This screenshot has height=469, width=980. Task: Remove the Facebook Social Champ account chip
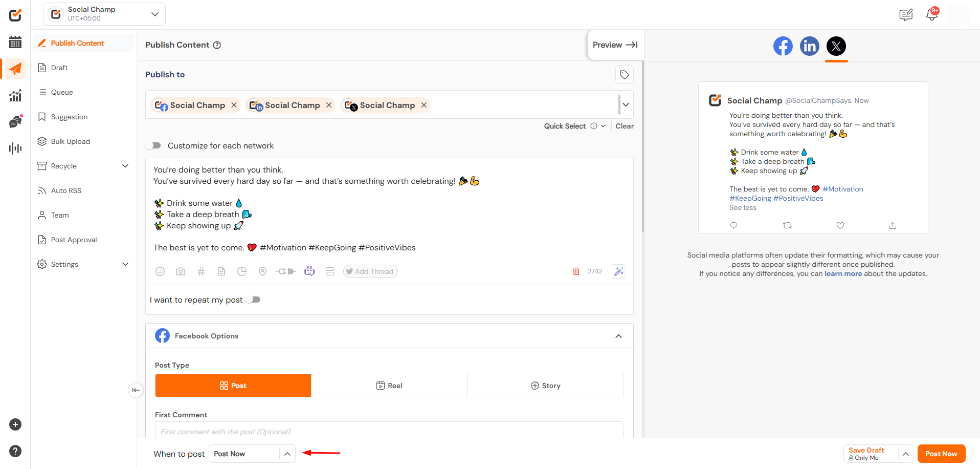coord(234,105)
